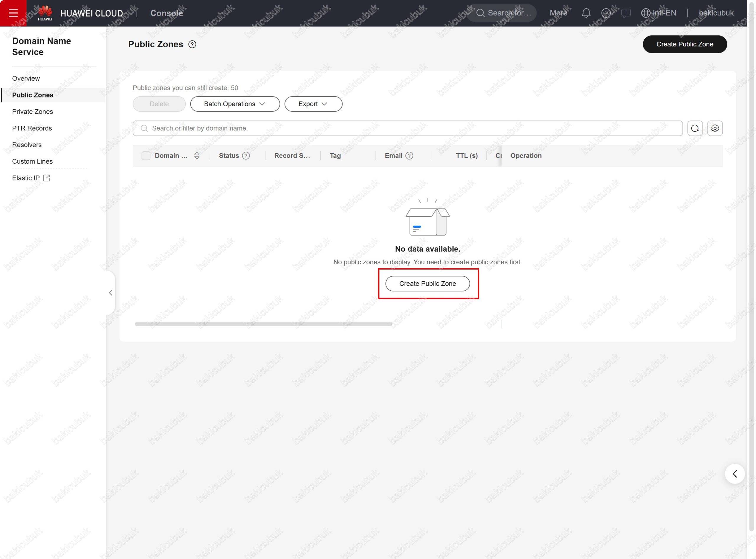Screen dimensions: 756x559
Task: Open PTR Records sidebar item
Action: tap(32, 128)
